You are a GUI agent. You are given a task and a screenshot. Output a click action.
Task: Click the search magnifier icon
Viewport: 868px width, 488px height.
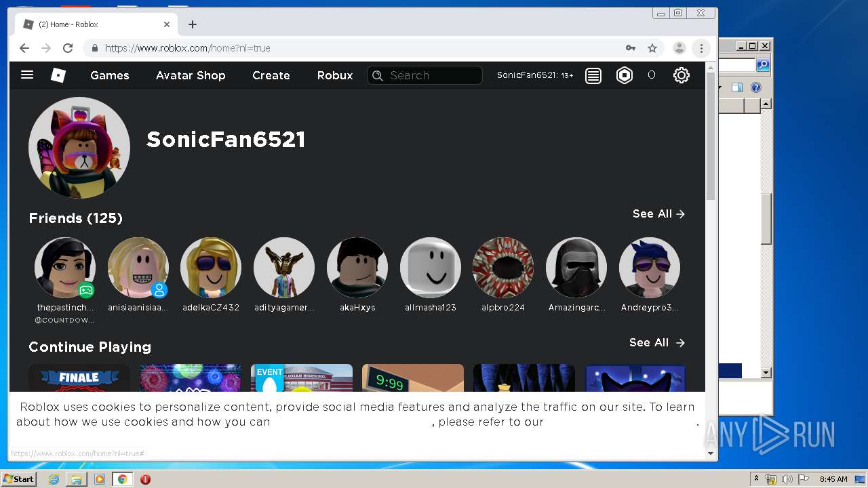click(x=378, y=75)
